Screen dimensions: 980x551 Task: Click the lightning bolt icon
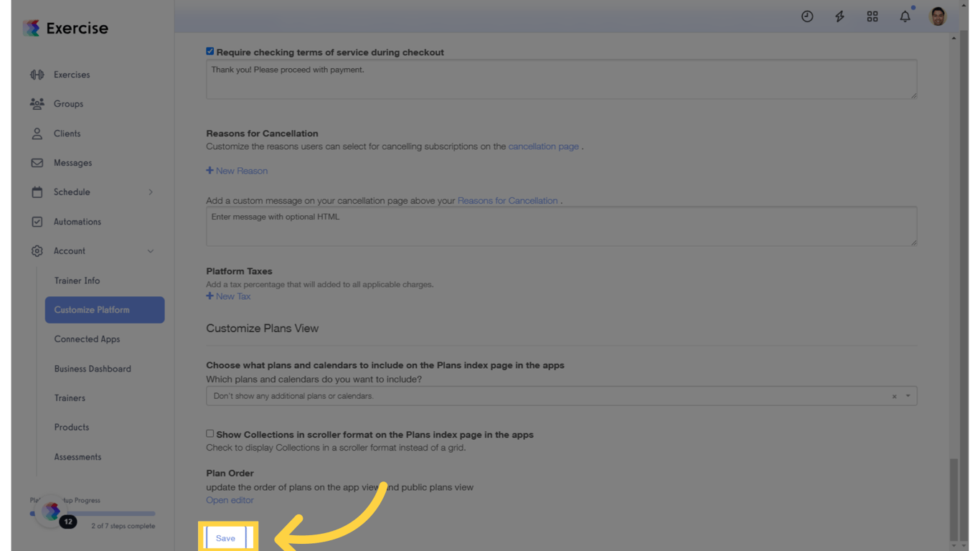839,17
